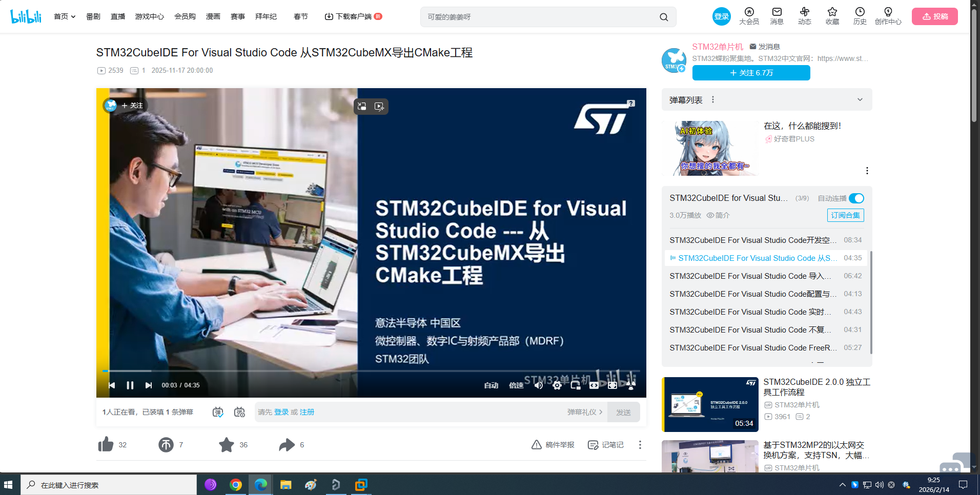Open the 倍速 playback speed menu

(x=516, y=385)
